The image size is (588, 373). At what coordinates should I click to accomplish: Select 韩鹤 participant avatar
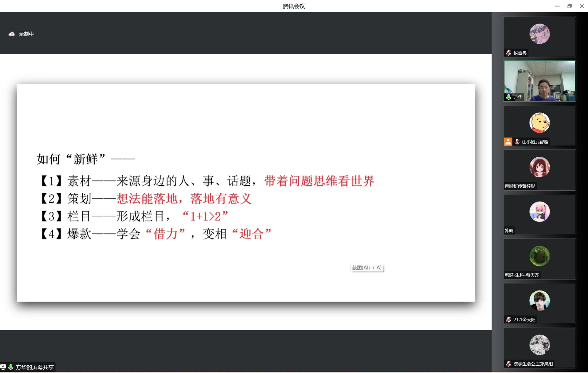click(539, 211)
